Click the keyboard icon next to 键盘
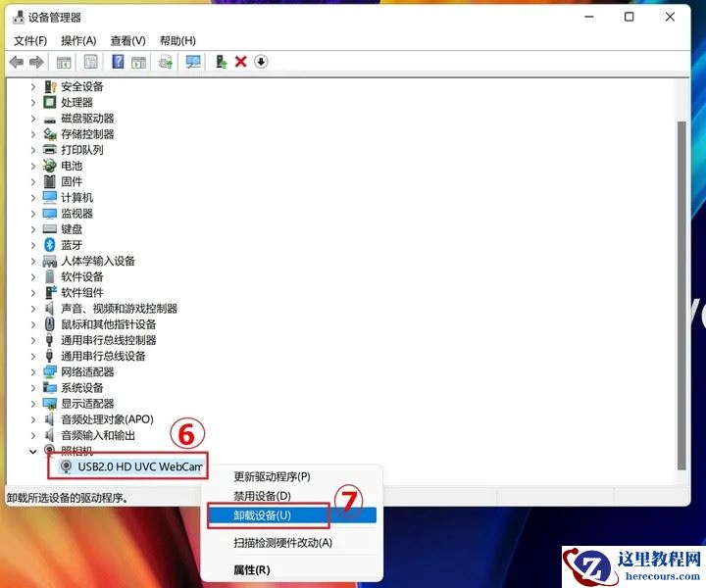The image size is (706, 588). 50,229
